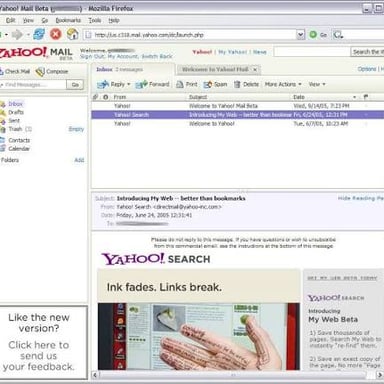Click the Switch Back link

point(157,56)
